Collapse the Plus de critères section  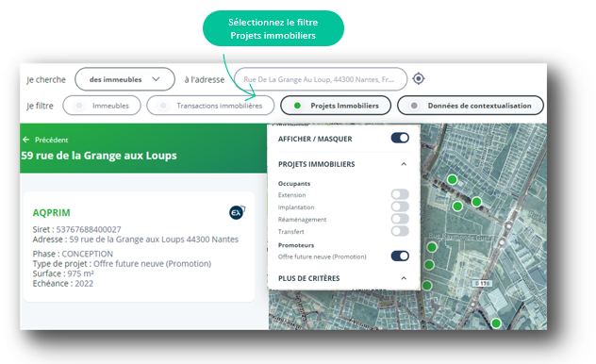point(404,278)
